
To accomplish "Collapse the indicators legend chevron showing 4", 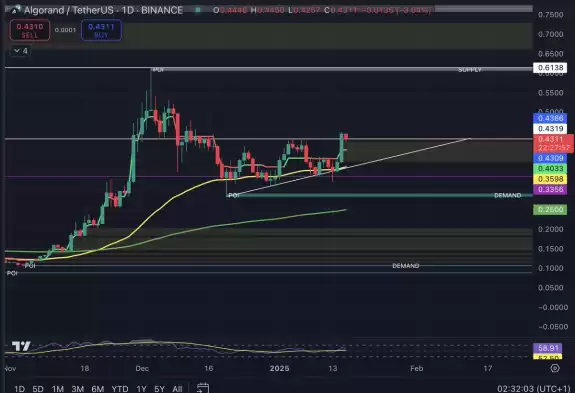I will pyautogui.click(x=20, y=51).
